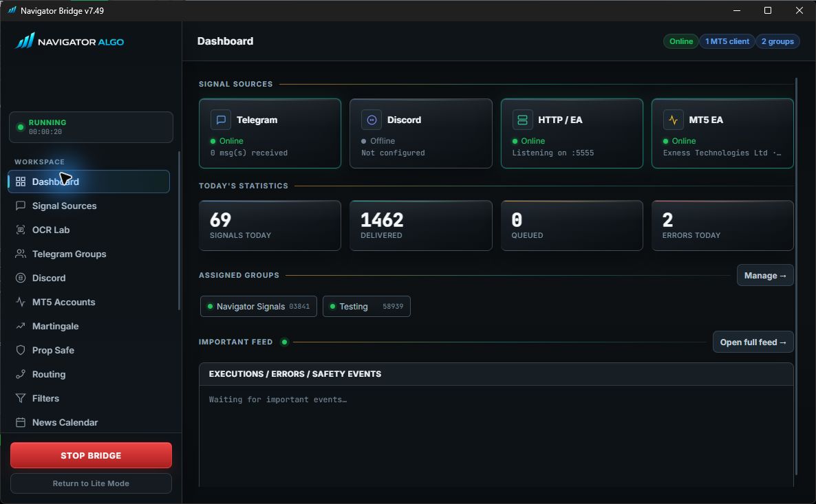Click the Filters funnel icon

[20, 398]
